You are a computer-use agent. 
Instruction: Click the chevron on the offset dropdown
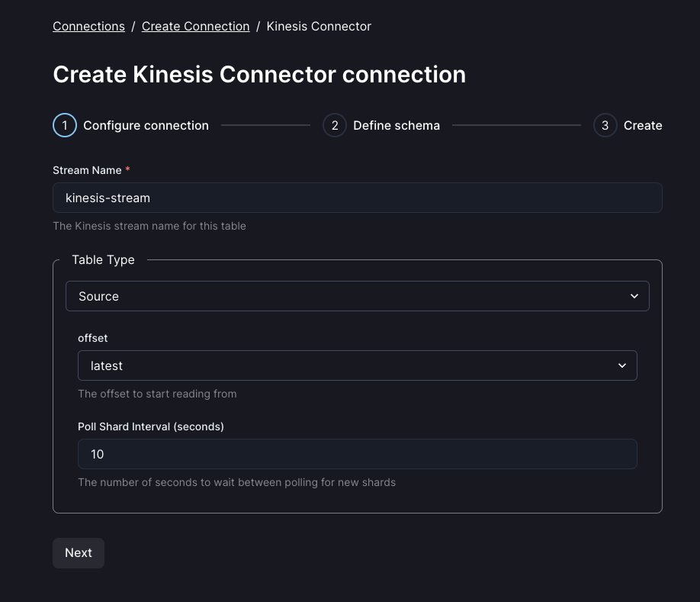coord(621,365)
